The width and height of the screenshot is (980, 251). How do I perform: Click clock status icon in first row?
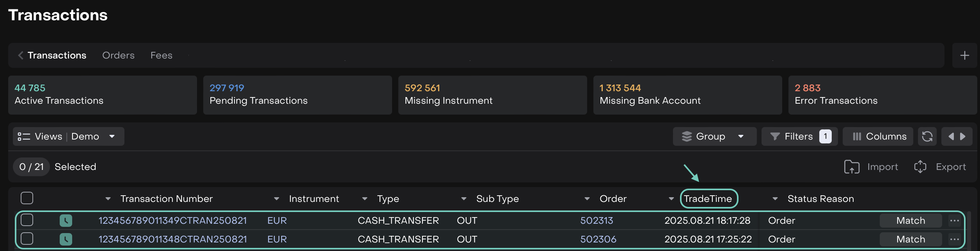click(x=66, y=221)
